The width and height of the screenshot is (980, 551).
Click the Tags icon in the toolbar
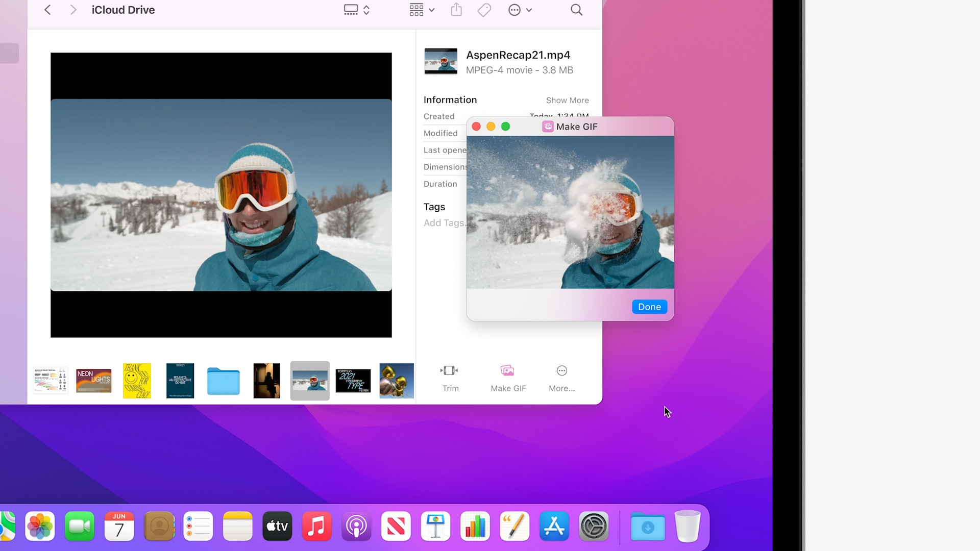point(484,10)
